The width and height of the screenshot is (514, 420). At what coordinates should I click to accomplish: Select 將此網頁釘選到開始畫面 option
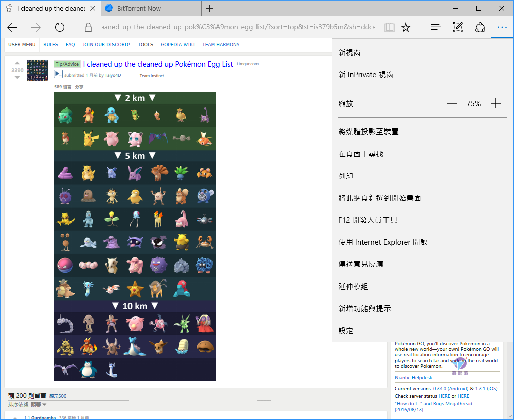pyautogui.click(x=423, y=198)
